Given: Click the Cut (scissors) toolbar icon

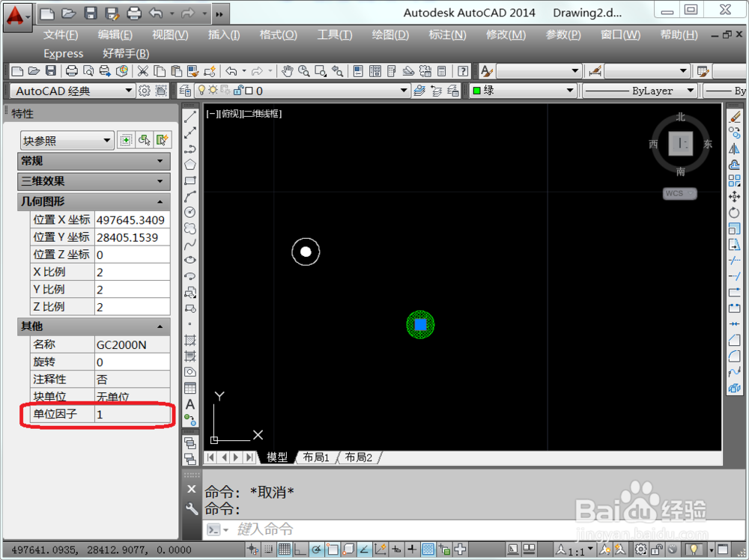Looking at the screenshot, I should coord(143,71).
